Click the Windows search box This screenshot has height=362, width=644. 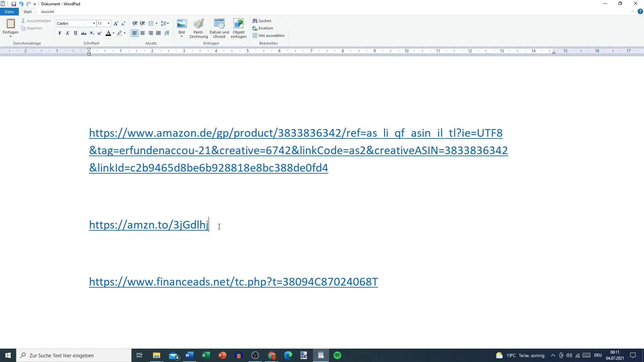click(x=74, y=355)
